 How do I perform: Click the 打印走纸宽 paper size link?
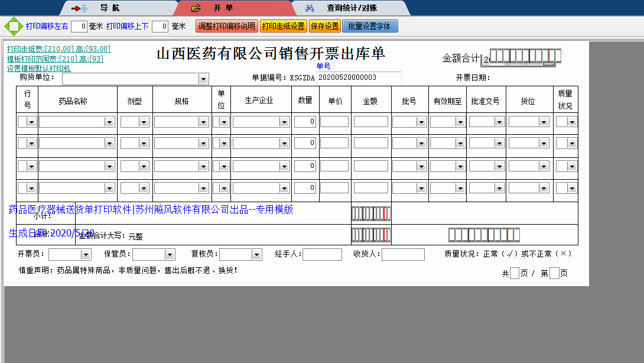point(58,49)
